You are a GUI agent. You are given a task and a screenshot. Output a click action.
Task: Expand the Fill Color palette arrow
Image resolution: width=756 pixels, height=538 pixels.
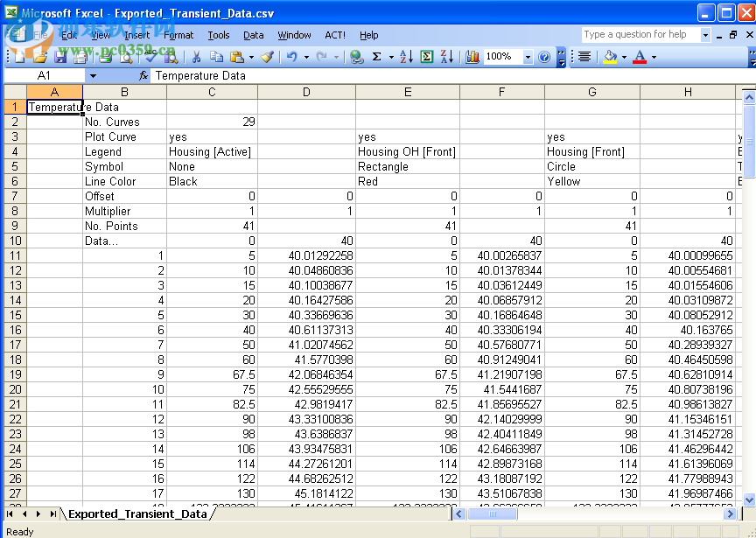[624, 58]
